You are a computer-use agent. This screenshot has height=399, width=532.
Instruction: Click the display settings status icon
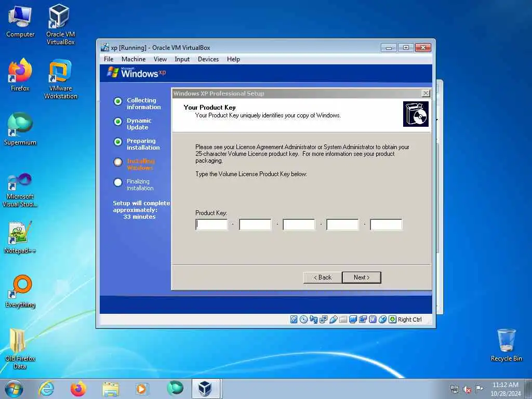click(353, 320)
